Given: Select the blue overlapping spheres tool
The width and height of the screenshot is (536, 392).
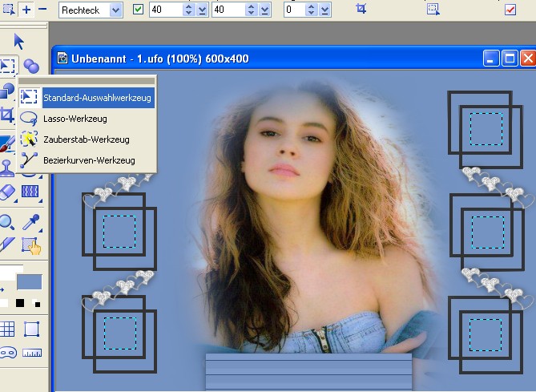Looking at the screenshot, I should coord(31,66).
